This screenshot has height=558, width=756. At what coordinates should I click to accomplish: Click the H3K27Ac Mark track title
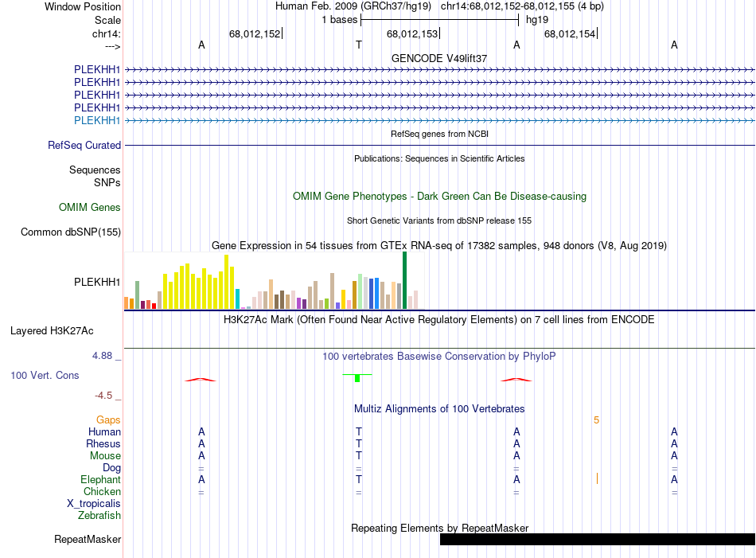pyautogui.click(x=439, y=320)
